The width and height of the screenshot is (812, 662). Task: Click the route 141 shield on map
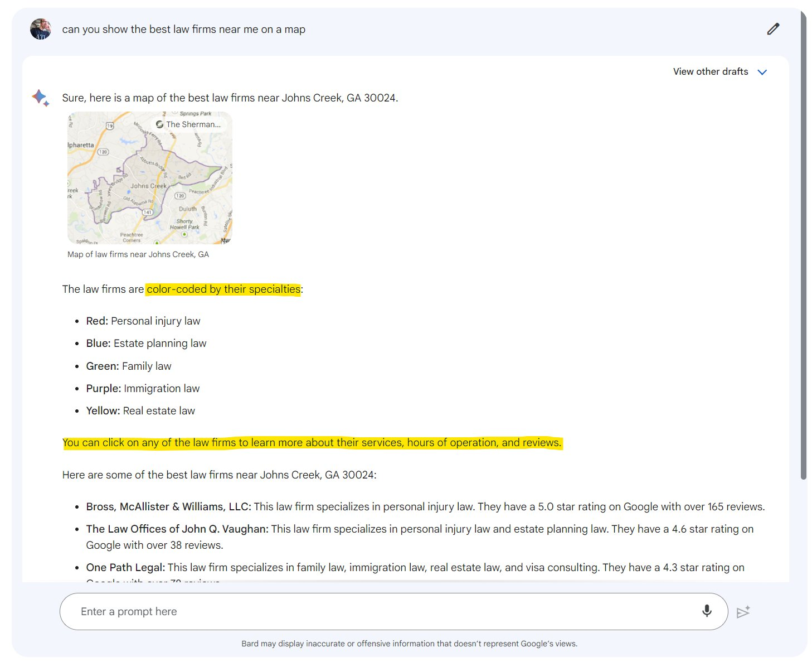coord(147,212)
